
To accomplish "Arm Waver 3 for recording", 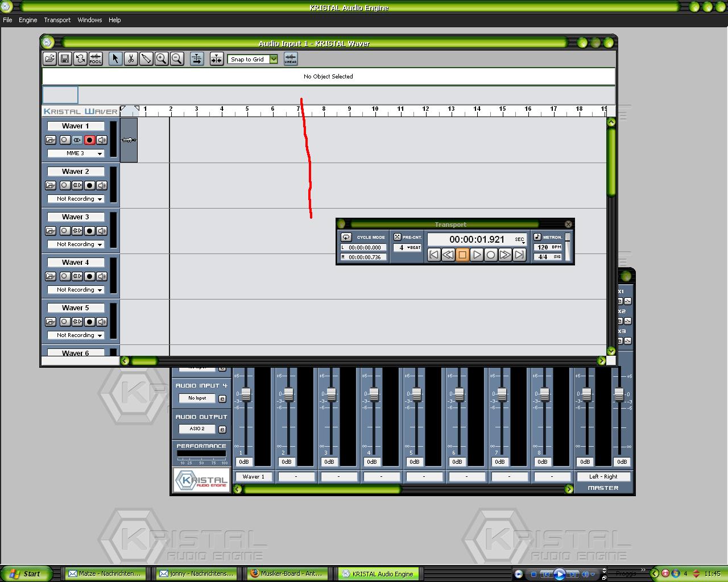I will point(89,231).
